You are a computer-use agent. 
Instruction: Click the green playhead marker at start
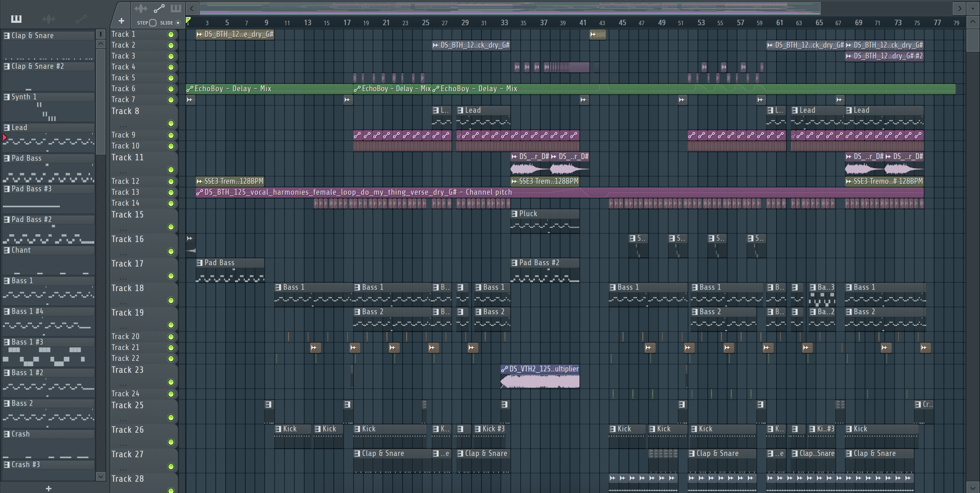point(188,20)
